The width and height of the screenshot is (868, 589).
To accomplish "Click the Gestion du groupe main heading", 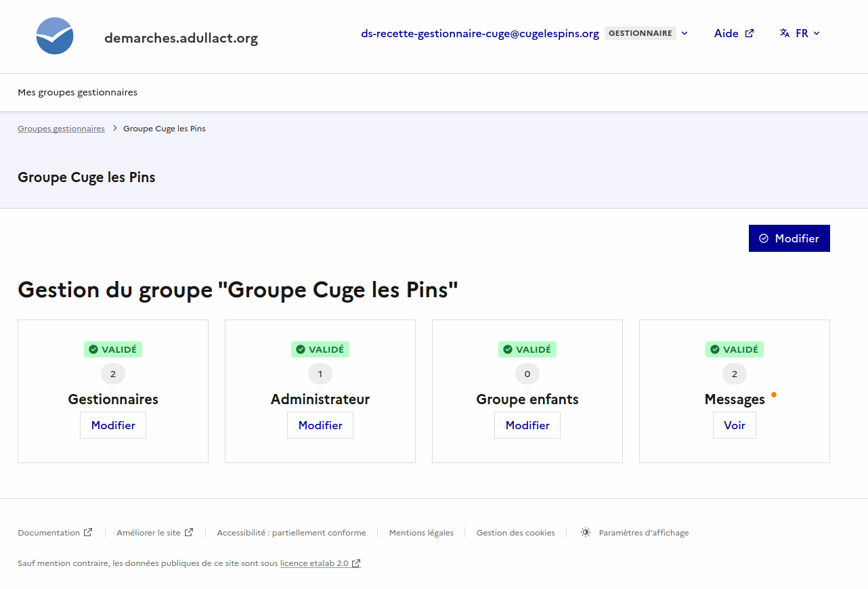I will coord(238,290).
